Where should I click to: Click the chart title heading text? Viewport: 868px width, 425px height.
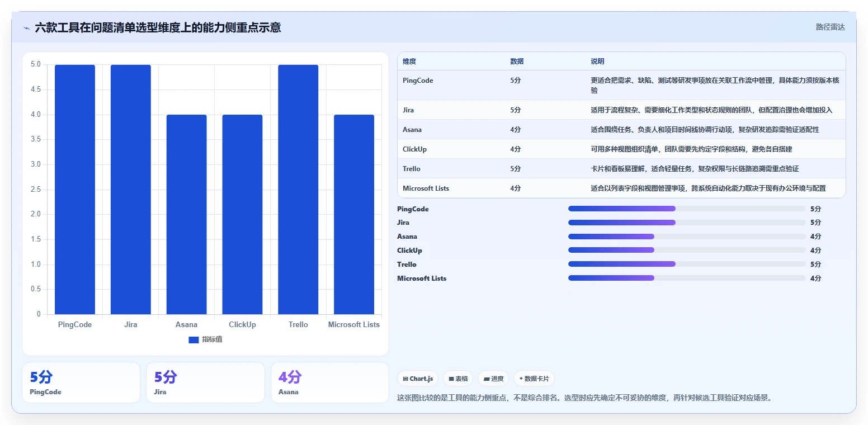click(x=158, y=27)
